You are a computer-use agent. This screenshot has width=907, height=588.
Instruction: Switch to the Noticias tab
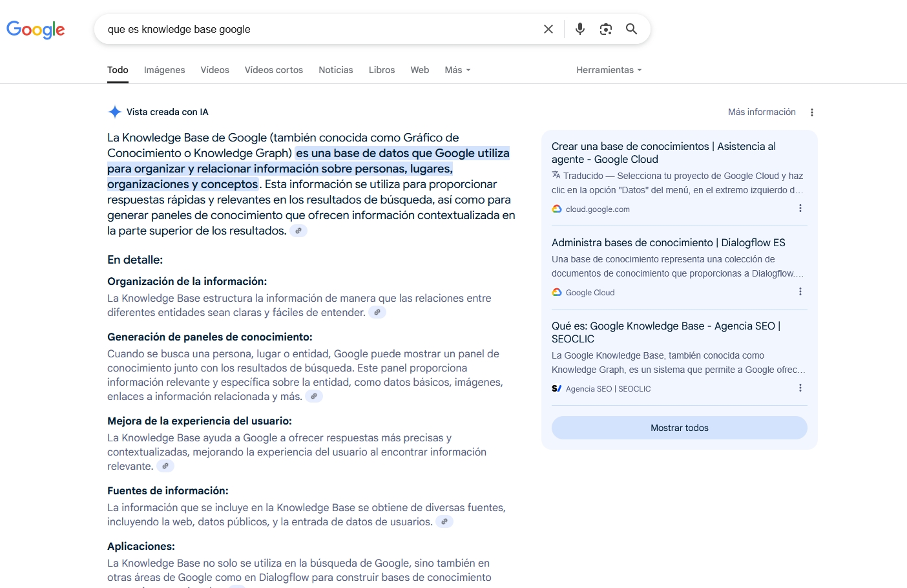point(336,70)
